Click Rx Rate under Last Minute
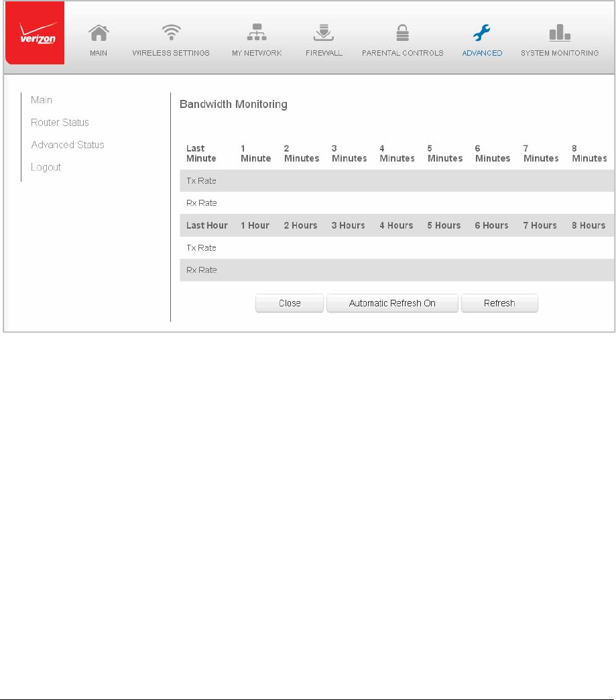616x700 pixels. (x=201, y=203)
